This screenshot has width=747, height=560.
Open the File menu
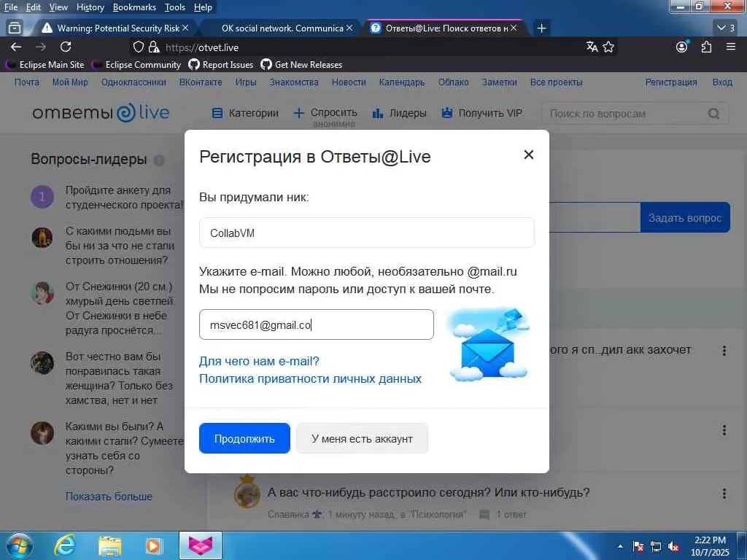[10, 7]
